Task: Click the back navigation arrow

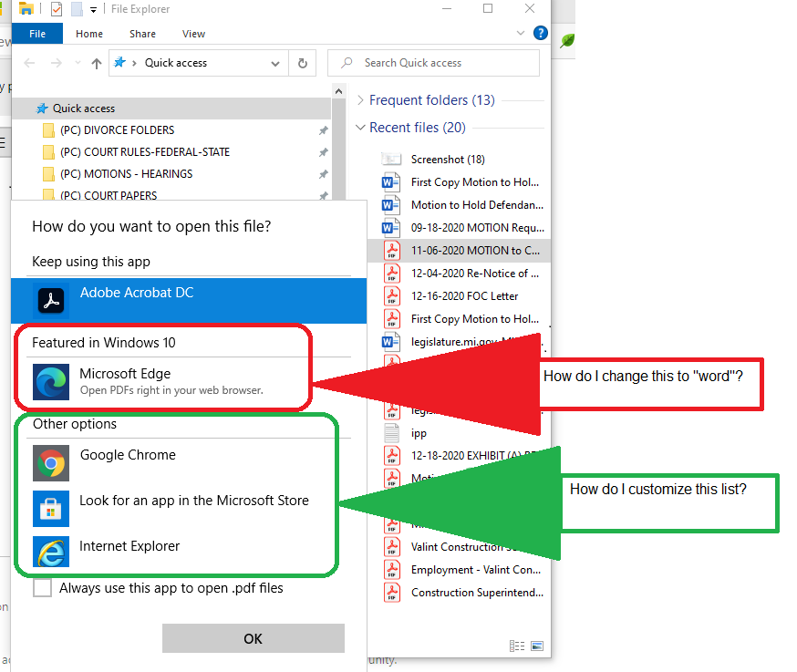Action: (x=28, y=62)
